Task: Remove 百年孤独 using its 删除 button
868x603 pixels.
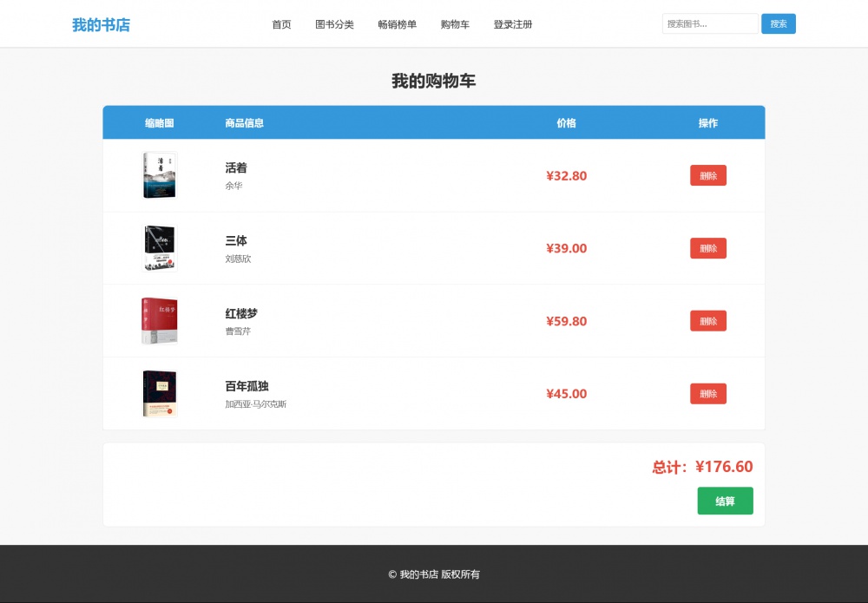Action: coord(707,394)
